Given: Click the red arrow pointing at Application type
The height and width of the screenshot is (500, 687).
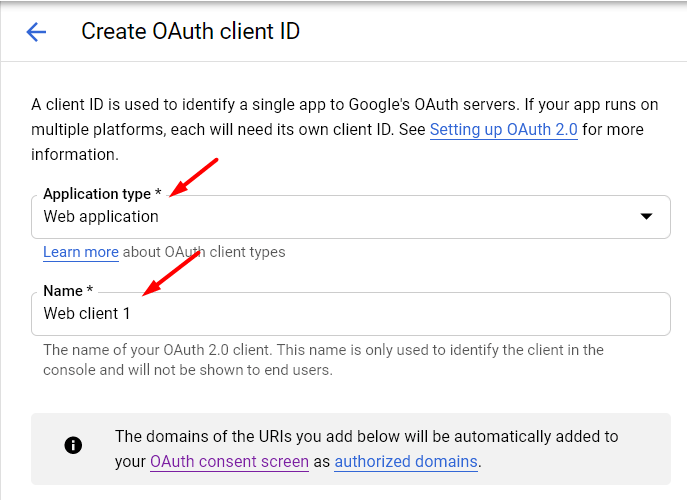Looking at the screenshot, I should [193, 177].
